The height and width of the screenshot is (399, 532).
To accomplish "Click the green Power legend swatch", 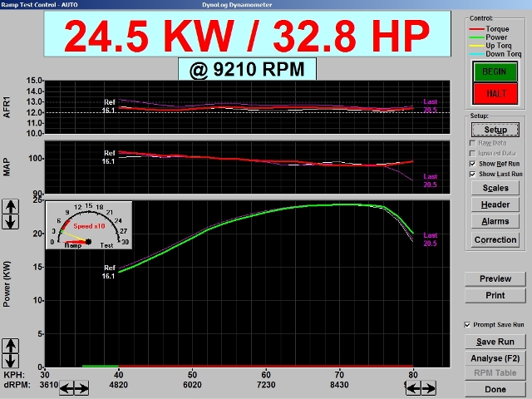I will point(476,37).
